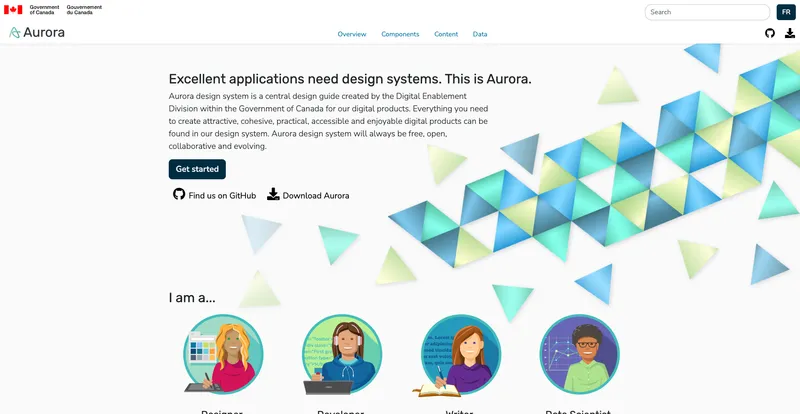This screenshot has height=414, width=800.
Task: Select the Data Scientist persona avatar
Action: (580, 354)
